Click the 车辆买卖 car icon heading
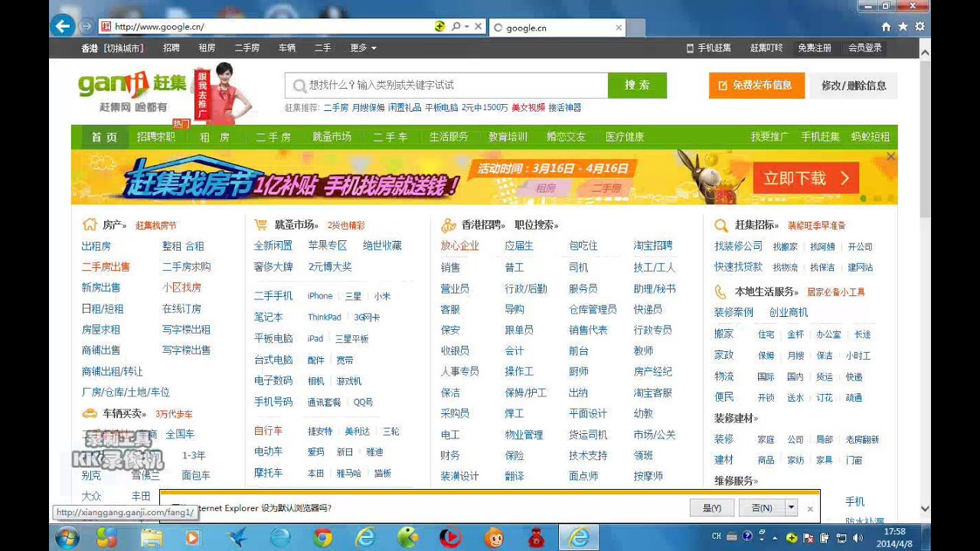 click(x=115, y=413)
